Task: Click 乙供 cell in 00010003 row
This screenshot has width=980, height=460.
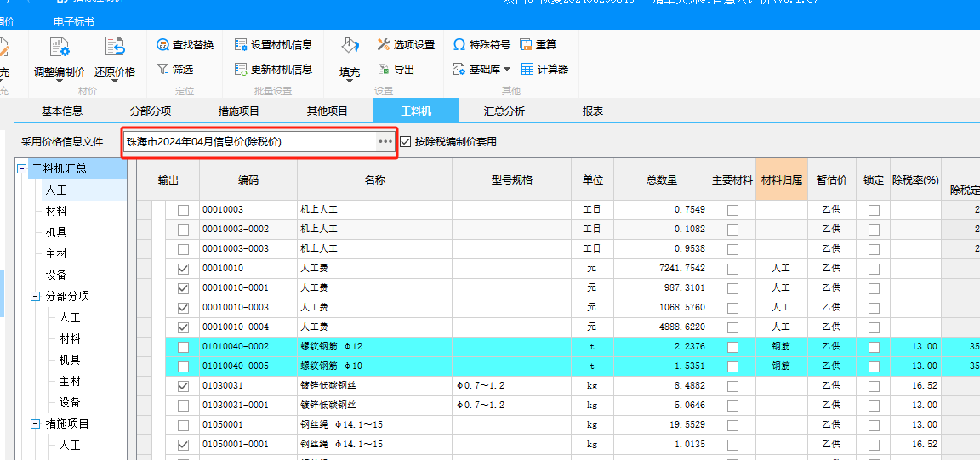Action: pos(831,211)
